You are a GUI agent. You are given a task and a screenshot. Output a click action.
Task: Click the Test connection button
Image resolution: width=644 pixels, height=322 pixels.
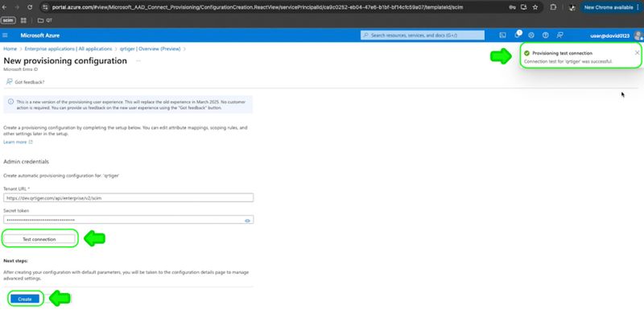[39, 239]
